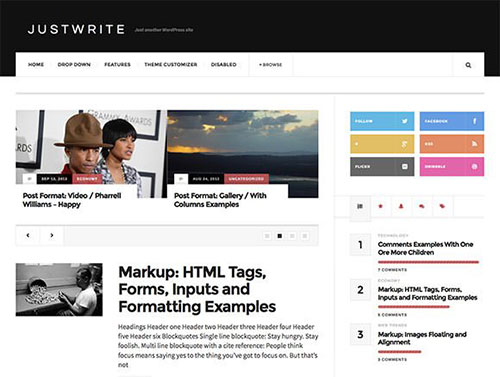
Task: Click the JustWrite site logo
Action: tap(76, 29)
